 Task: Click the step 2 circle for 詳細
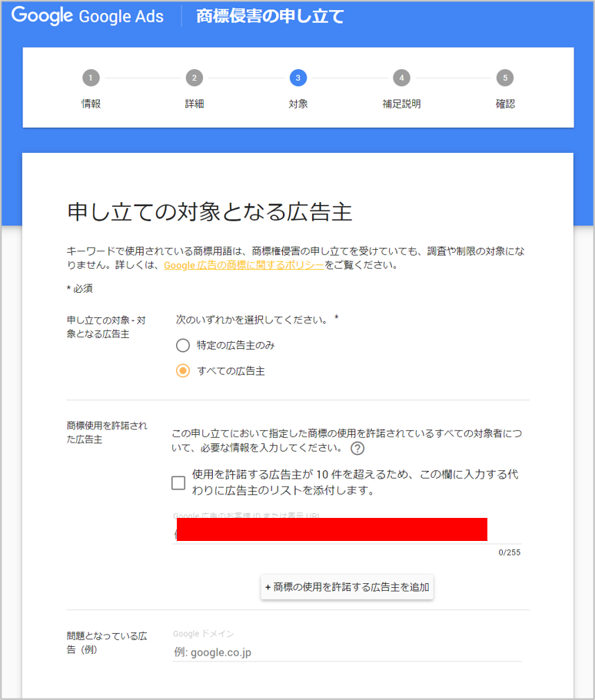194,78
